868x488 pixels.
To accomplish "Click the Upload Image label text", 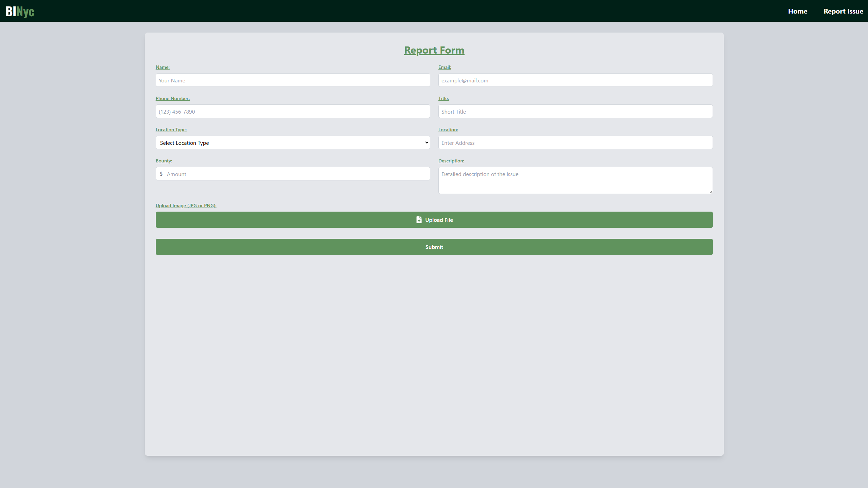I will pos(186,206).
